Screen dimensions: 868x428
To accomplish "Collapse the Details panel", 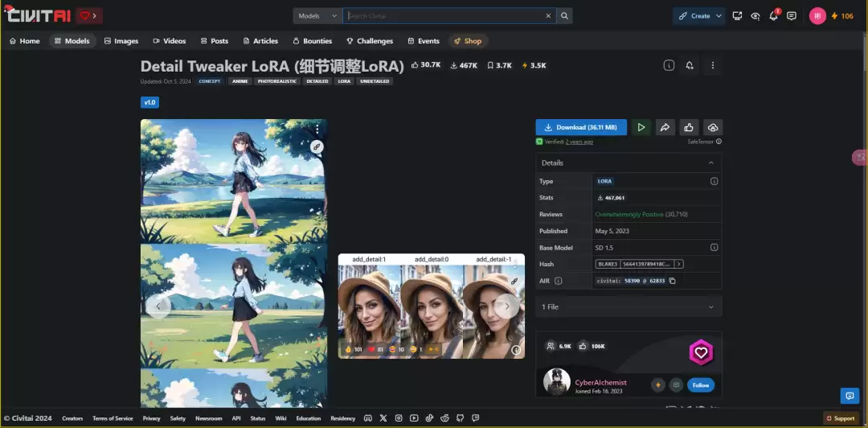I will (710, 163).
